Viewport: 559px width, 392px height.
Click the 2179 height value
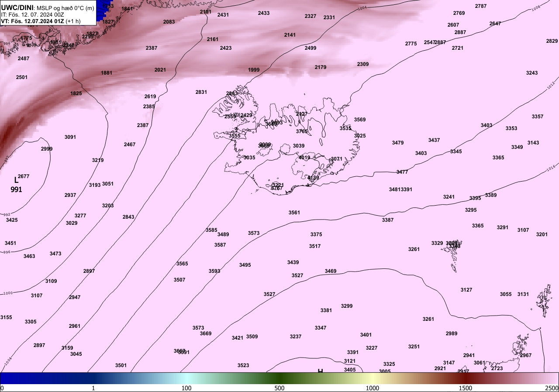[x=321, y=67]
